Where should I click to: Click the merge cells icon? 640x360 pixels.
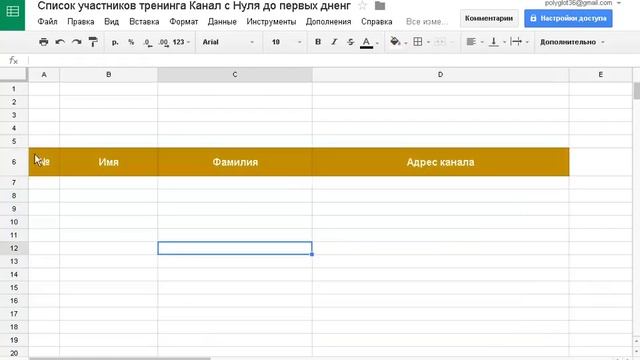click(x=440, y=42)
